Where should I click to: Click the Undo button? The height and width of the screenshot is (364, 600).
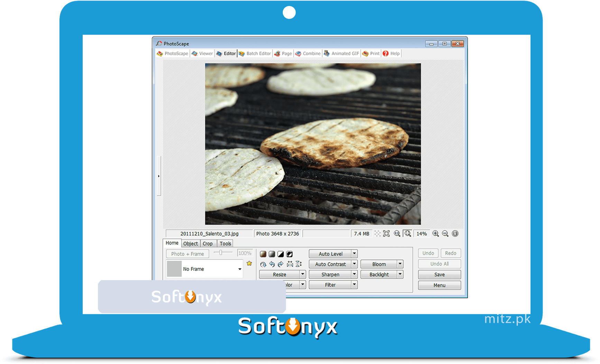(x=428, y=253)
